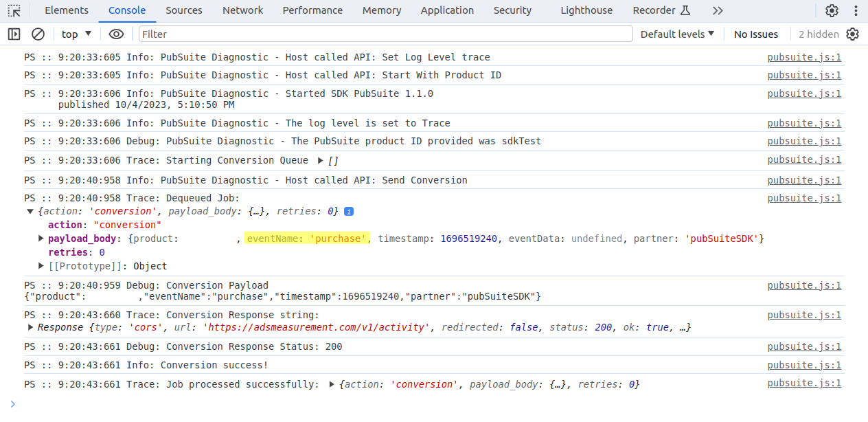Expand the Starting Conversion Queue array
Screen dimensions: 868x422
321,160
